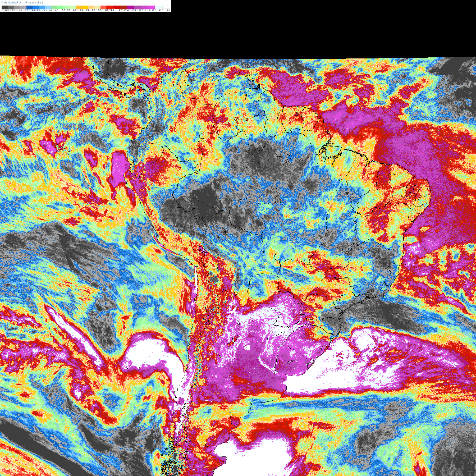476x476 pixels.
Task: Click the 0.5 legend value
Action: pos(7,10)
